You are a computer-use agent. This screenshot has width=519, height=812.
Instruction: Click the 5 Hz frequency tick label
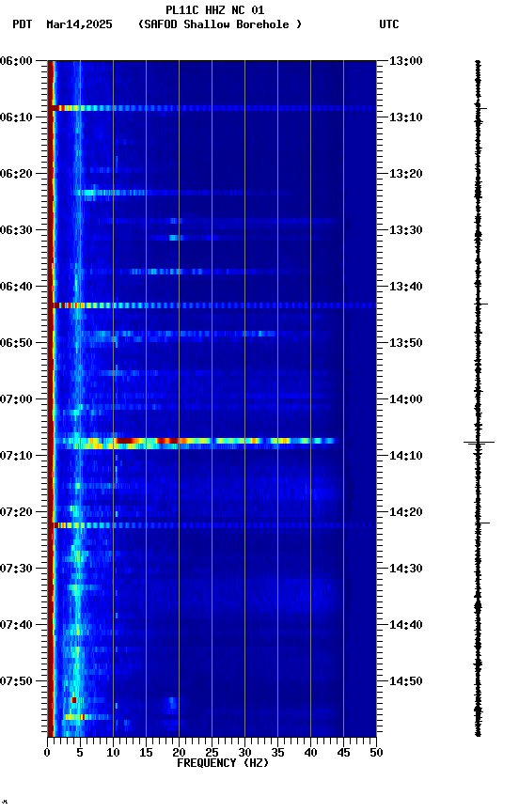point(80,753)
